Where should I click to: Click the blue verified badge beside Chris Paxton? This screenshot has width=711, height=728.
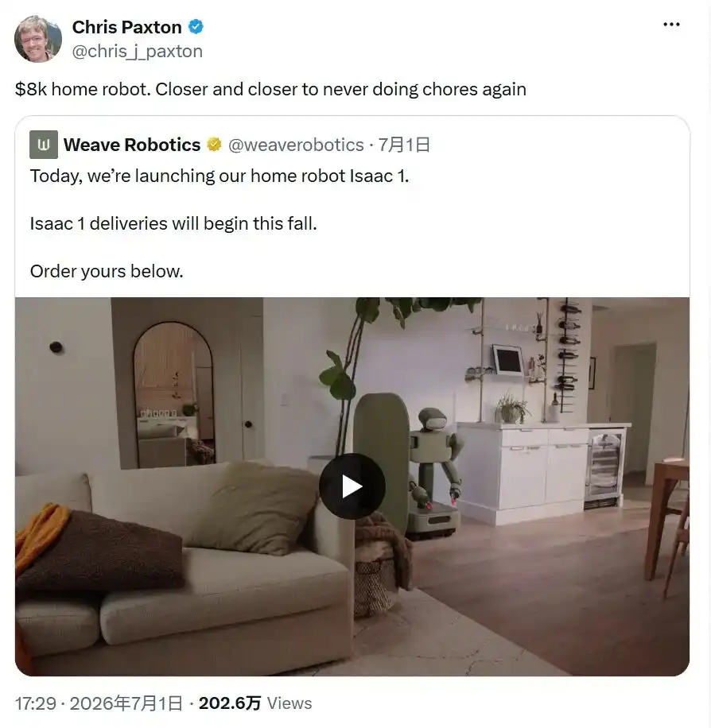(196, 27)
